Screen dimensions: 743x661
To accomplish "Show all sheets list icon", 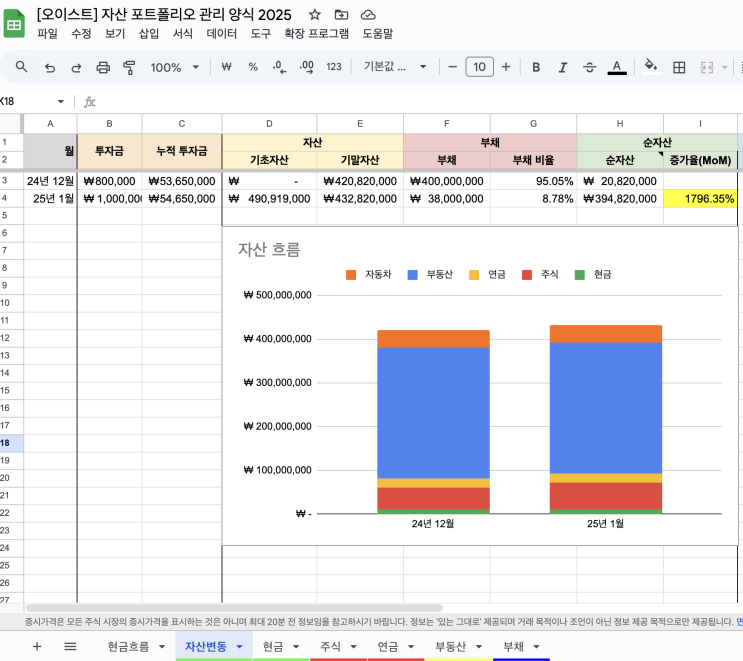I will pos(70,646).
